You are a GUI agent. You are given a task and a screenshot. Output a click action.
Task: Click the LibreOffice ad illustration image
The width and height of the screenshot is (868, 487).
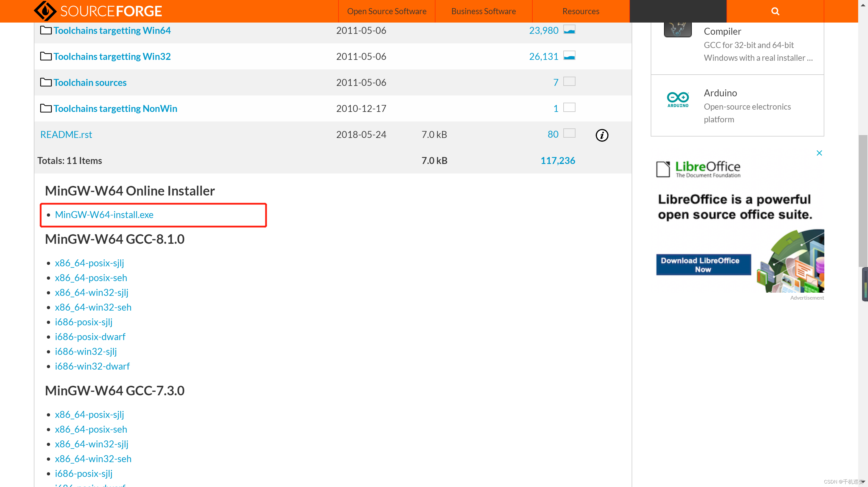click(x=790, y=261)
